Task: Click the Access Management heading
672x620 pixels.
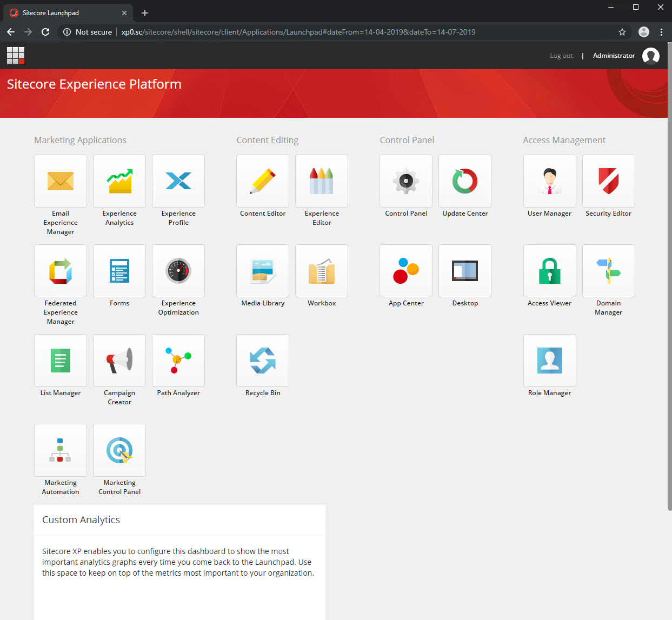Action: coord(564,140)
